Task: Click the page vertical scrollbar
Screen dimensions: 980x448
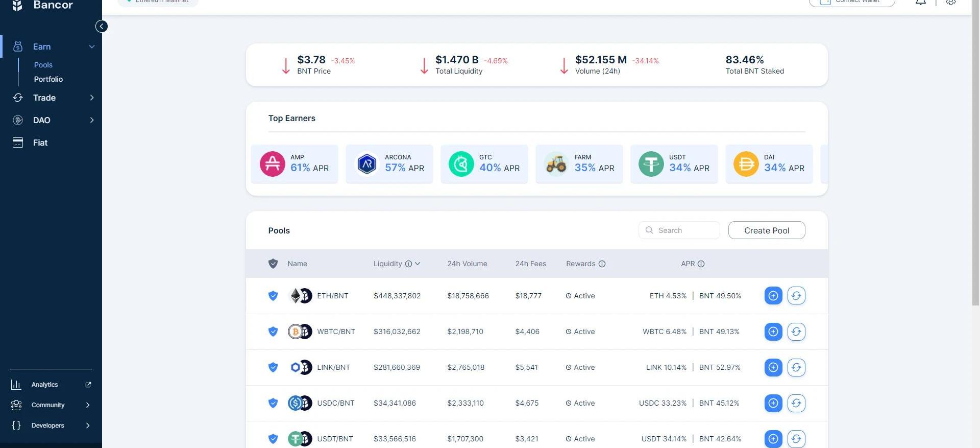Action: tap(976, 153)
